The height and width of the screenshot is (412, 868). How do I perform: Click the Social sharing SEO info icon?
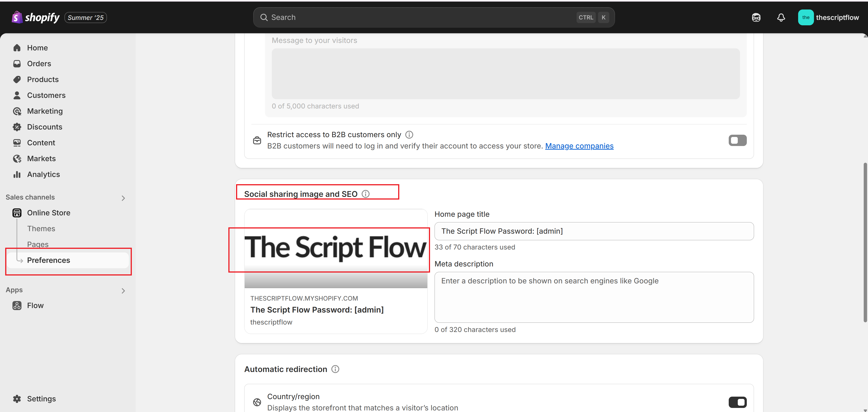(x=366, y=194)
